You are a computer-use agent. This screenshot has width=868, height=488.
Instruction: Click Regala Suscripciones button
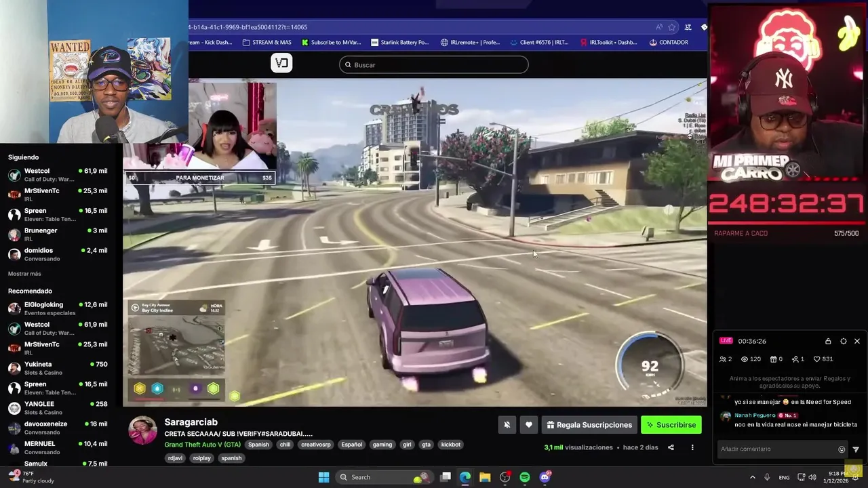tap(589, 425)
